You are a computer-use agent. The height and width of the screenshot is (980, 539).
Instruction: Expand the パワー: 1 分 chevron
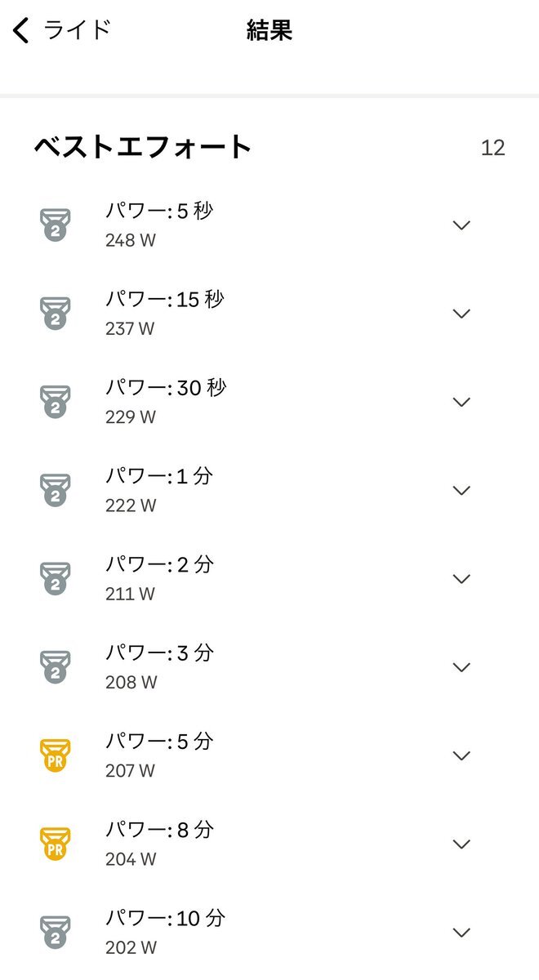pyautogui.click(x=461, y=490)
